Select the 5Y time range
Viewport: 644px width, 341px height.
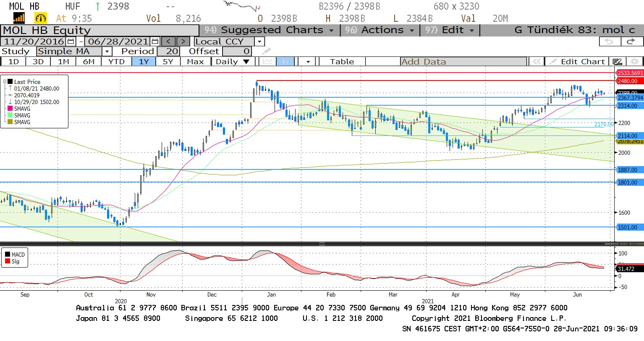(x=168, y=62)
